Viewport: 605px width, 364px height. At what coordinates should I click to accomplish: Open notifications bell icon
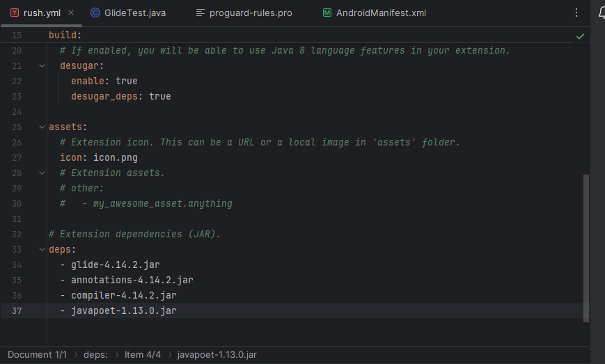[x=602, y=13]
